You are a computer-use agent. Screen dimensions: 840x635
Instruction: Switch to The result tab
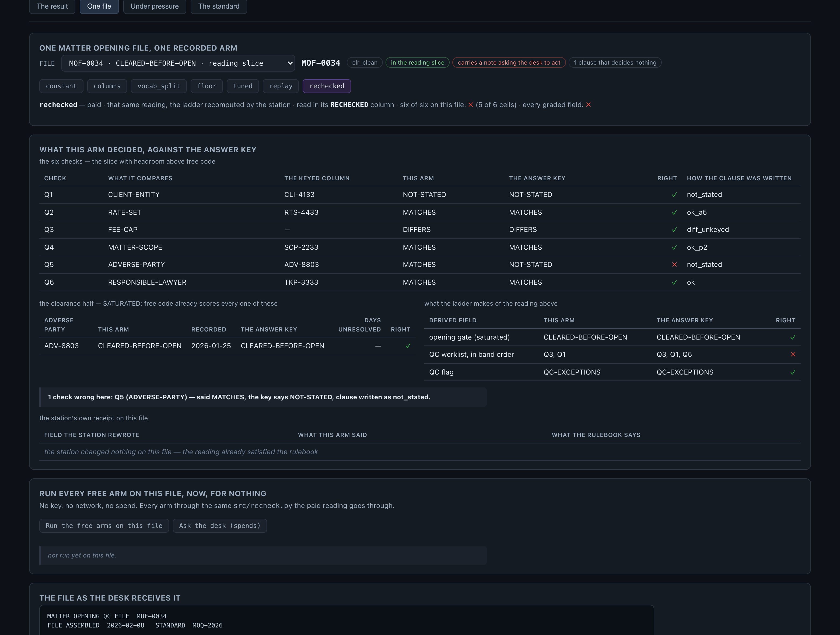(x=52, y=6)
